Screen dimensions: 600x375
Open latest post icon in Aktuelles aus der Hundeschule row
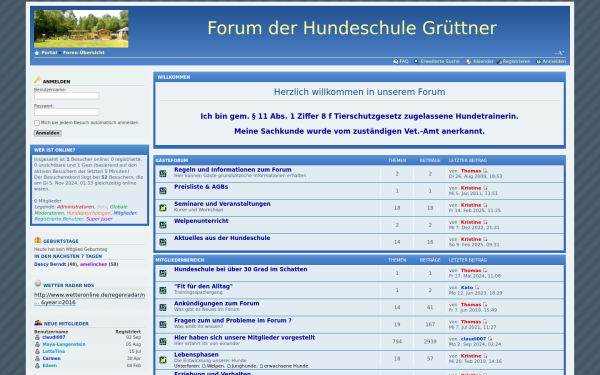pos(485,239)
